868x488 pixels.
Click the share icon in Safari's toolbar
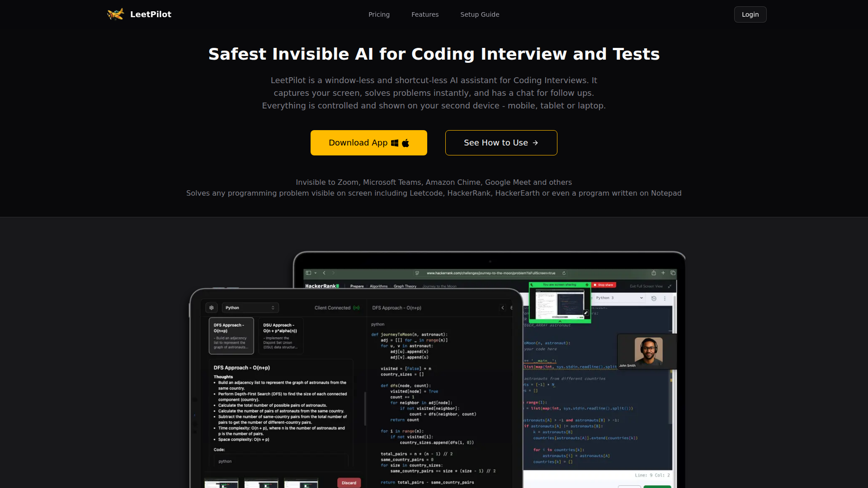tap(654, 273)
